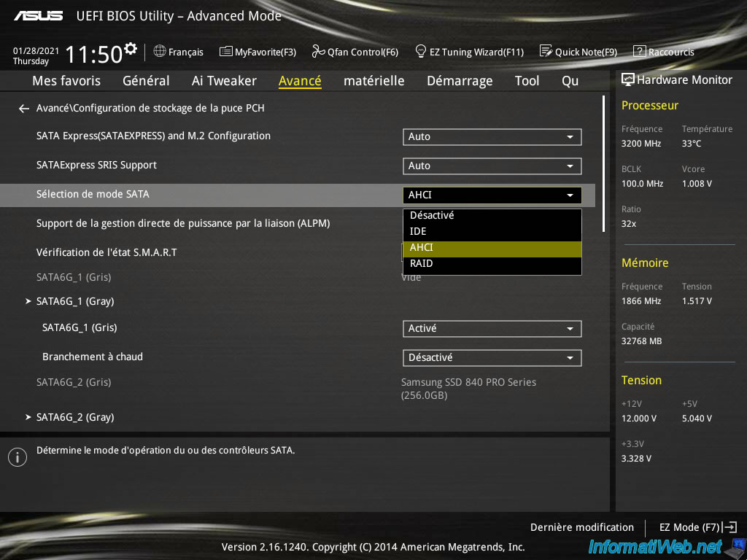
Task: Collapse the Sélection de mode SATA dropdown
Action: (x=492, y=195)
